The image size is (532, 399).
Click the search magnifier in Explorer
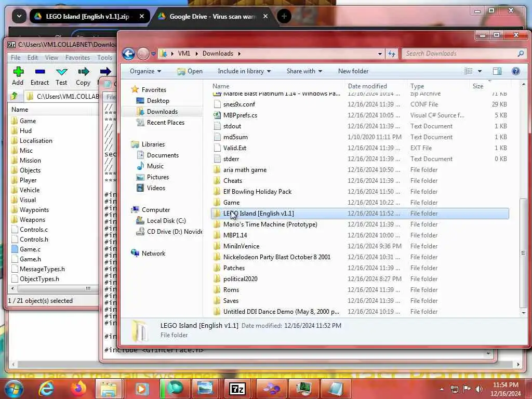click(521, 54)
